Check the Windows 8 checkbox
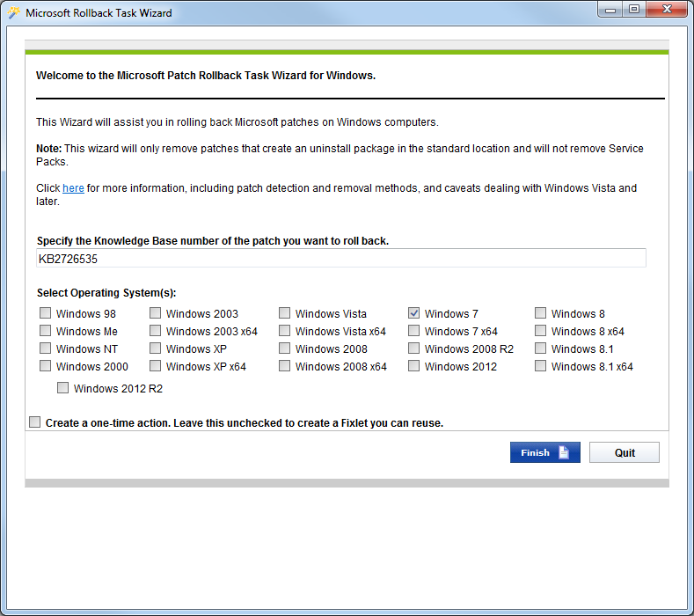The height and width of the screenshot is (616, 694). pyautogui.click(x=540, y=313)
